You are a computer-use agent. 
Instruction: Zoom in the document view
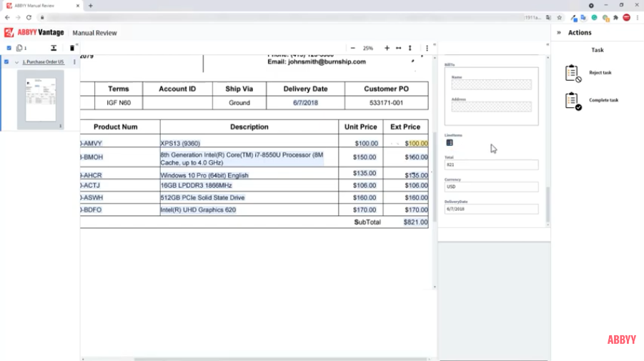click(387, 48)
